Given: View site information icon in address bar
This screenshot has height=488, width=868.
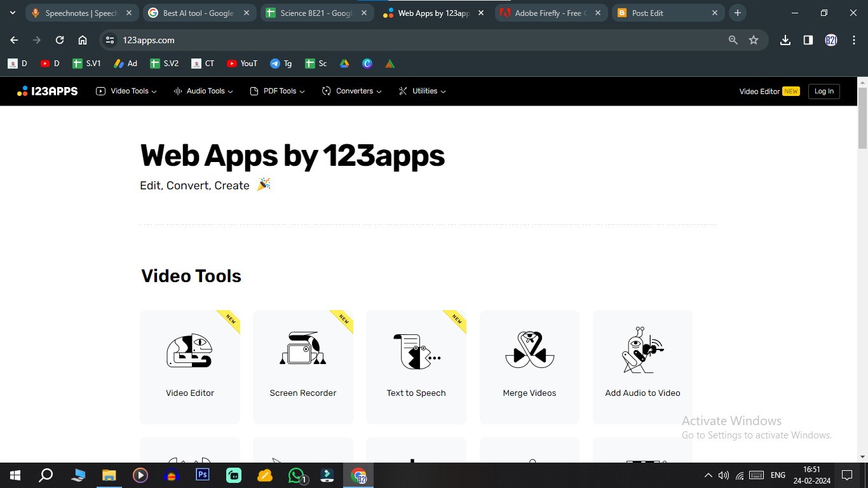Looking at the screenshot, I should pyautogui.click(x=110, y=40).
